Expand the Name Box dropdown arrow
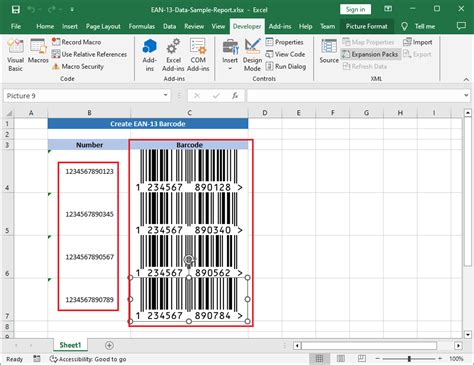Image resolution: width=474 pixels, height=365 pixels. pos(165,96)
